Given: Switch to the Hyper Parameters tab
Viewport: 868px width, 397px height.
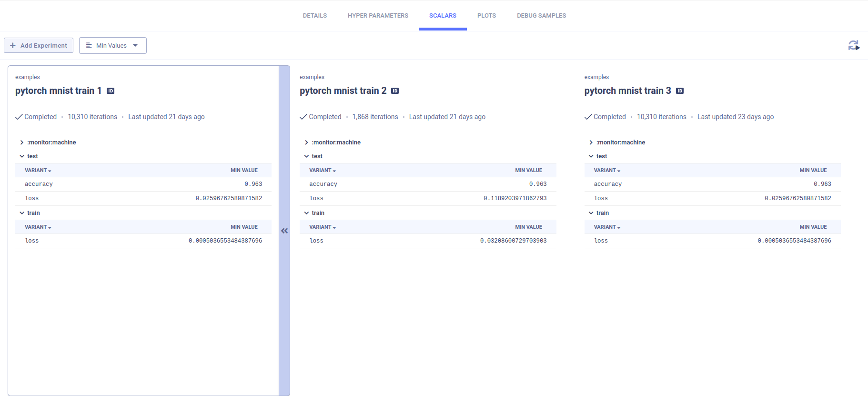Looking at the screenshot, I should click(378, 16).
